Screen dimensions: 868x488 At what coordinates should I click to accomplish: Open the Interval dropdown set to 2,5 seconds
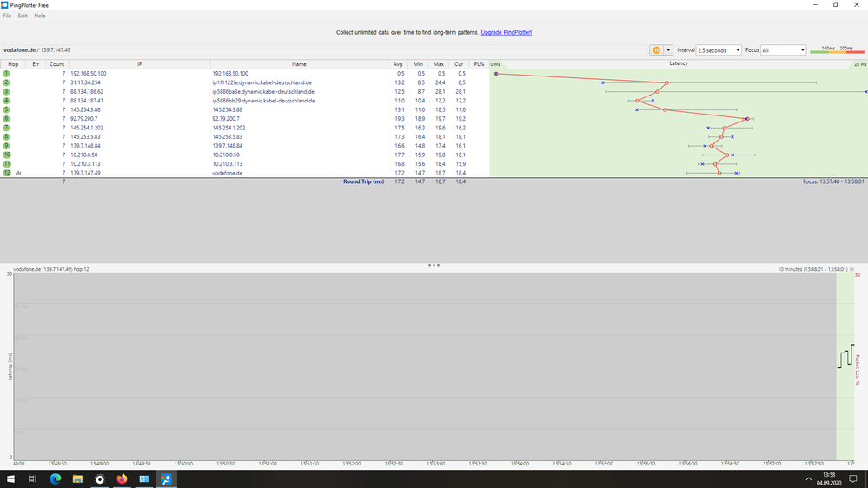click(719, 50)
